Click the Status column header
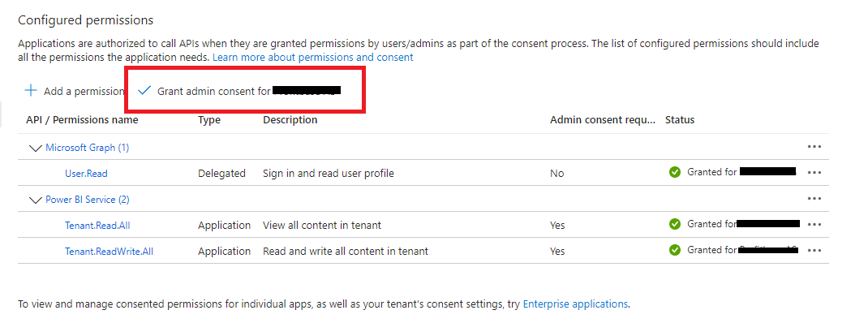The image size is (868, 323). (680, 119)
